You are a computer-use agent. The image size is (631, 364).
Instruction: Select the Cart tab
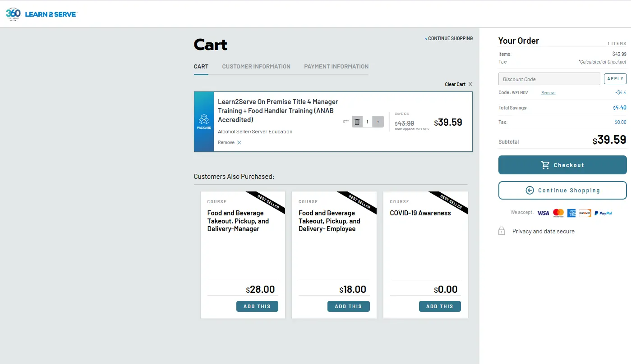201,67
